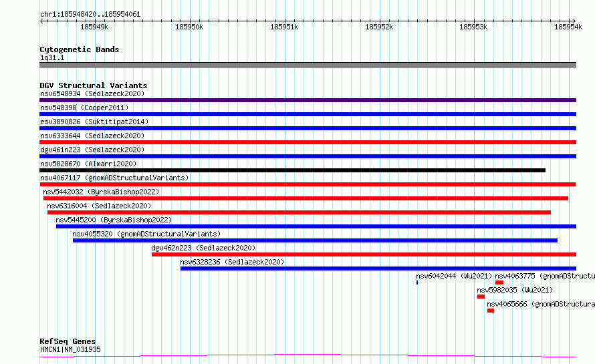Image resolution: width=595 pixels, height=364 pixels.
Task: Select the small red nsv4063775 bar
Action: (x=499, y=283)
